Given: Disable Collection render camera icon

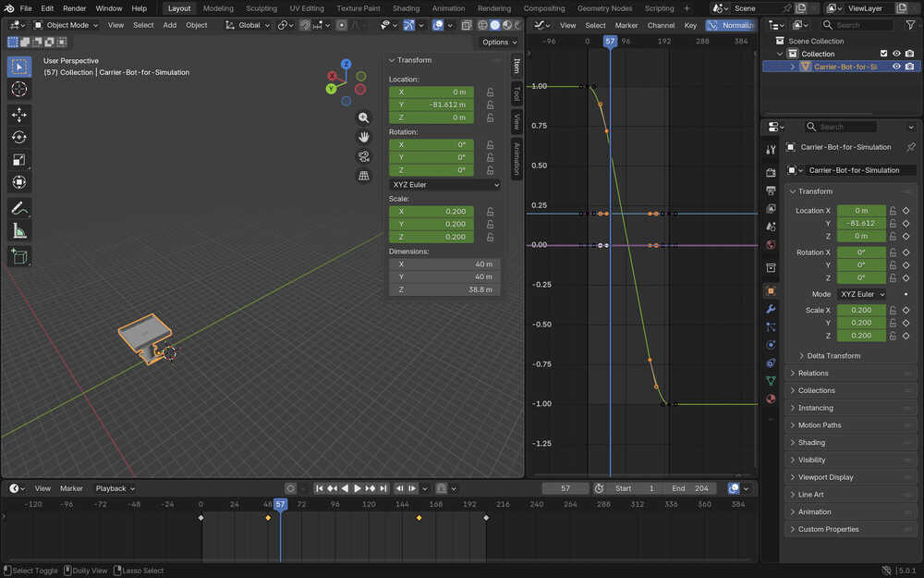Looking at the screenshot, I should [909, 54].
